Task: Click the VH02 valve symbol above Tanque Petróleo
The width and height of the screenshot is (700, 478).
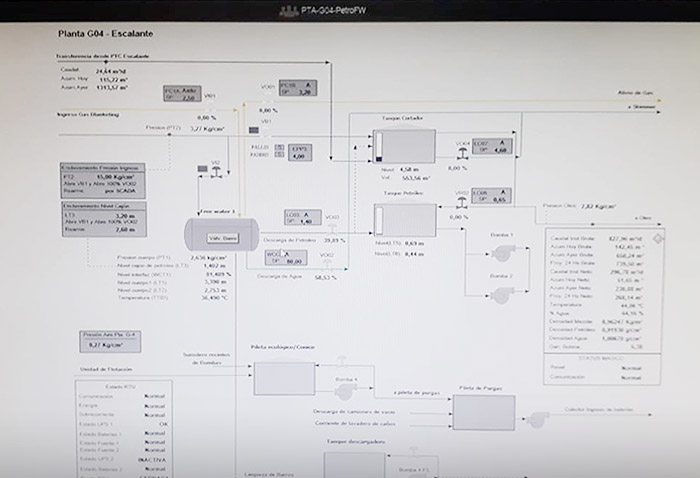Action: (x=462, y=203)
